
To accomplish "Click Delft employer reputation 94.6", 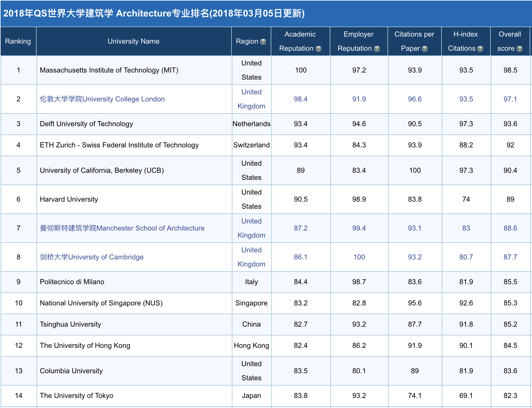I will 359,124.
